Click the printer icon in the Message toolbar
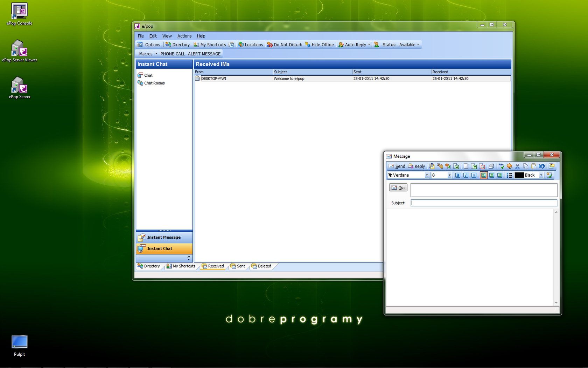Image resolution: width=588 pixels, height=368 pixels. (x=492, y=166)
